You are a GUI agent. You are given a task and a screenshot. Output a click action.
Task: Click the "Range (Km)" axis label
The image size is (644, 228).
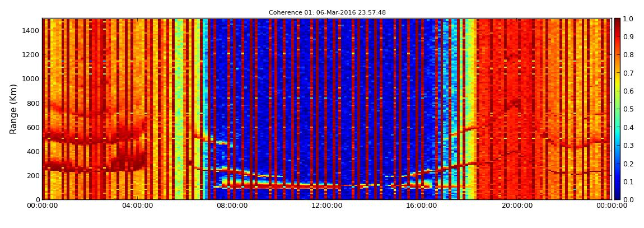[13, 109]
